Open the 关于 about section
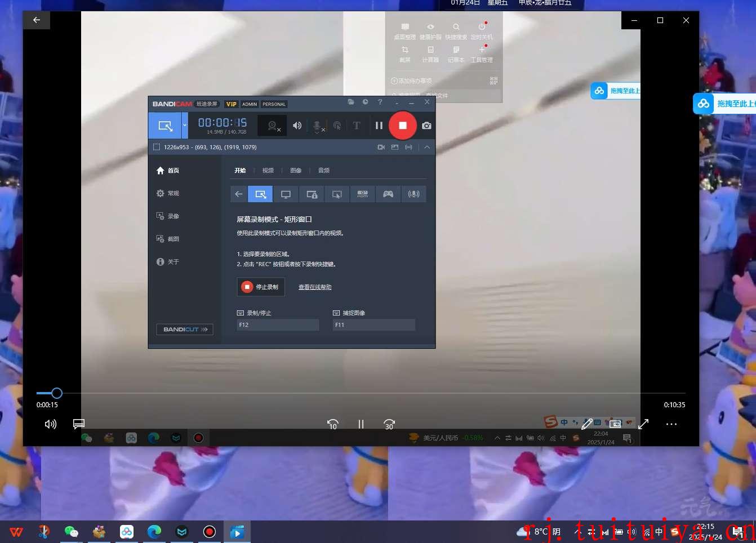Image resolution: width=756 pixels, height=543 pixels. (x=168, y=262)
